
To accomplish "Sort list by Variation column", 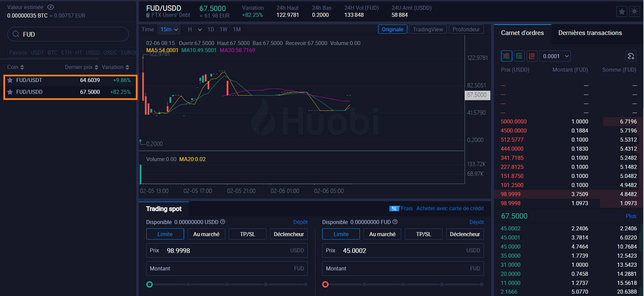I will [116, 67].
